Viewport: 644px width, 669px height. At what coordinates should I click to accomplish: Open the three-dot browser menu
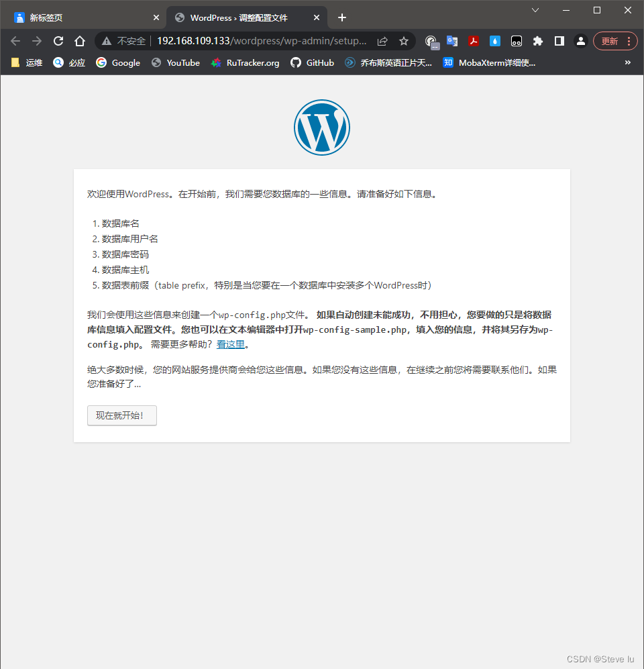[x=629, y=41]
